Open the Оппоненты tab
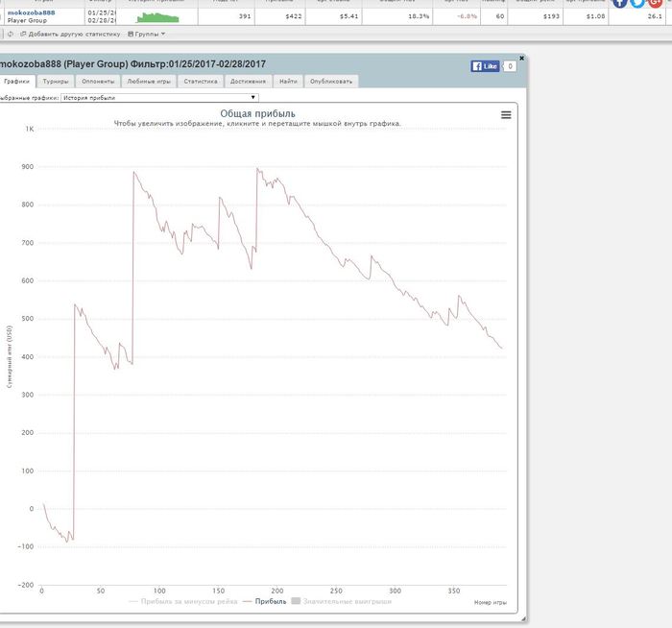The image size is (672, 628). pyautogui.click(x=98, y=81)
